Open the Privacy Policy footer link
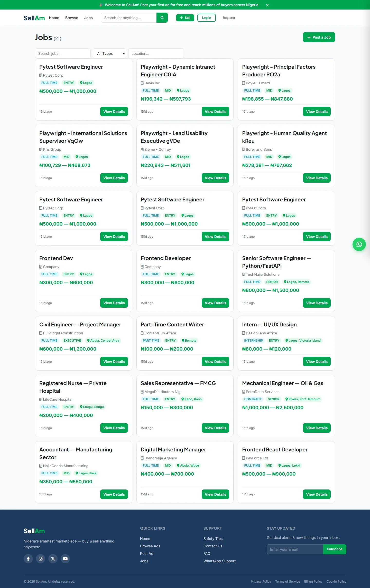Image resolution: width=370 pixels, height=588 pixels. click(261, 582)
